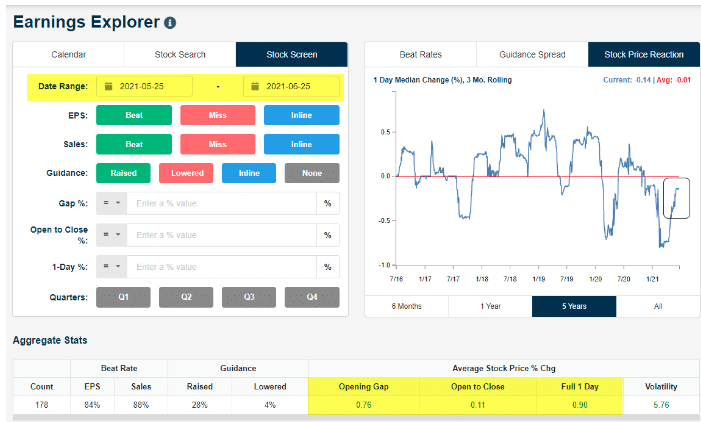701x422 pixels.
Task: Switch to the Calendar tab
Action: click(68, 54)
